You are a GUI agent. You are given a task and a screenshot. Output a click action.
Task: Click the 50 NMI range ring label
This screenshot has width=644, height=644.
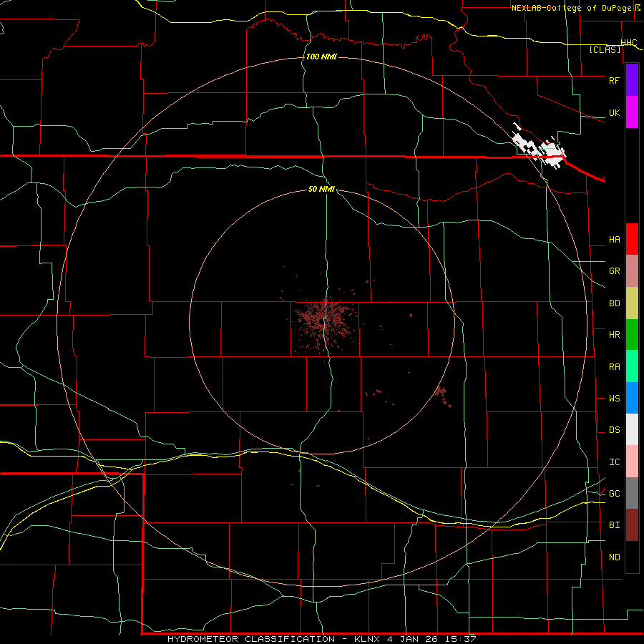click(321, 189)
